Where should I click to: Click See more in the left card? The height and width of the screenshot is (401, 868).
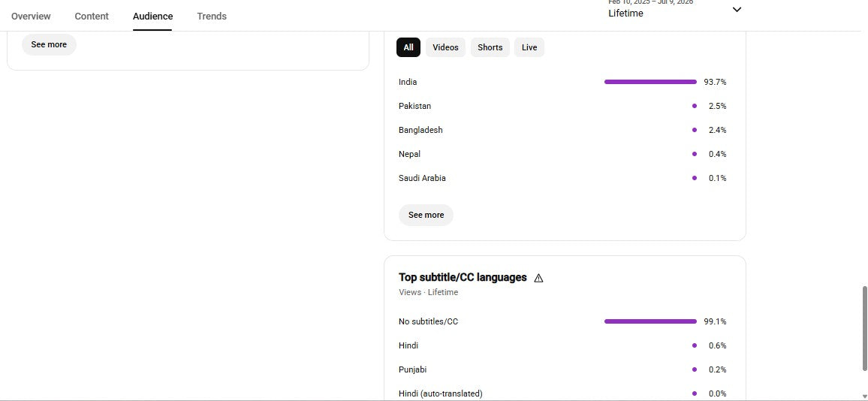(49, 44)
